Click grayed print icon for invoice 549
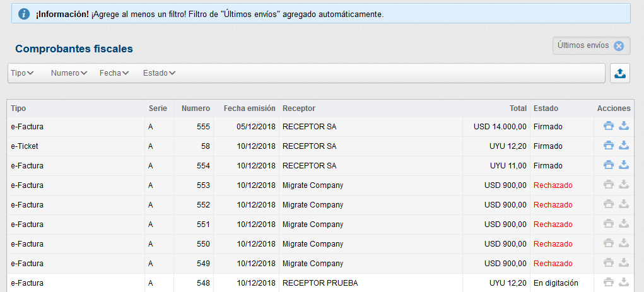This screenshot has width=644, height=292. [609, 263]
